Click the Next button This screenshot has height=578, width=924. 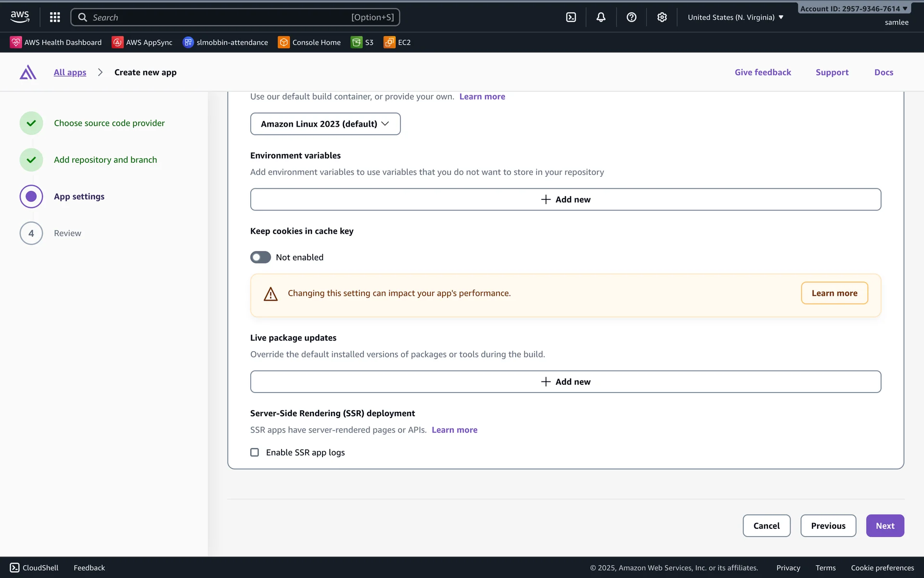coord(885,525)
